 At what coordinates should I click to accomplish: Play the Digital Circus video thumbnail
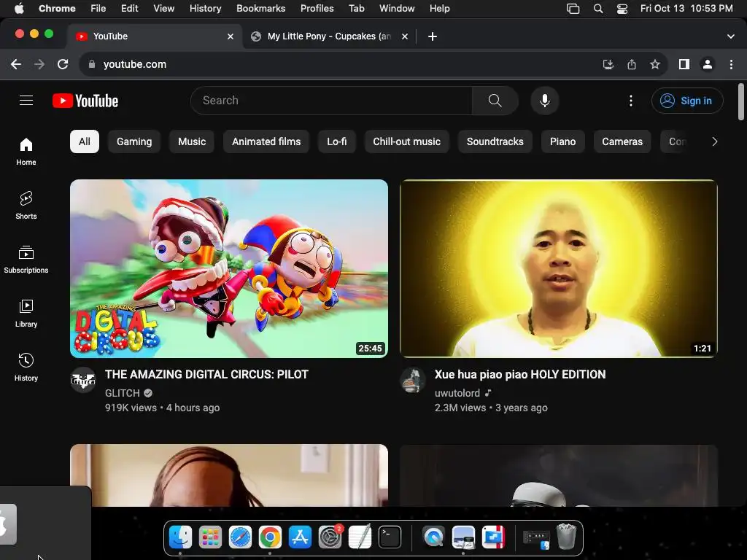coord(228,268)
